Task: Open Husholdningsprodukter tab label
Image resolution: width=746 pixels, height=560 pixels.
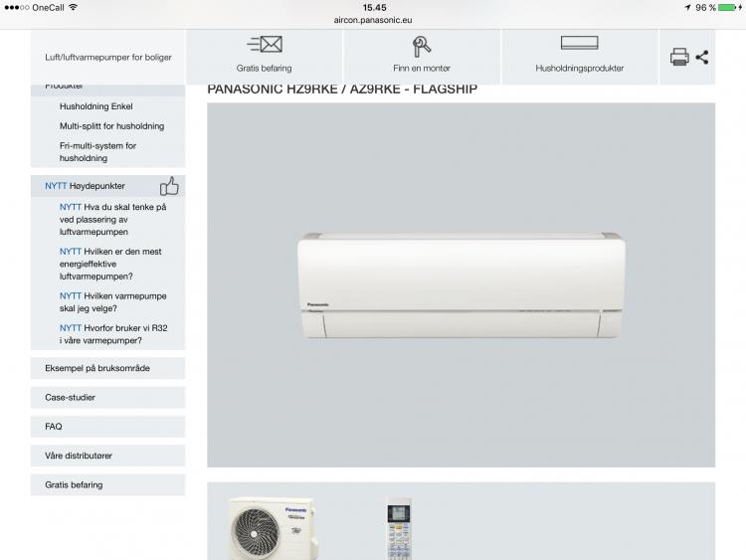Action: (580, 68)
